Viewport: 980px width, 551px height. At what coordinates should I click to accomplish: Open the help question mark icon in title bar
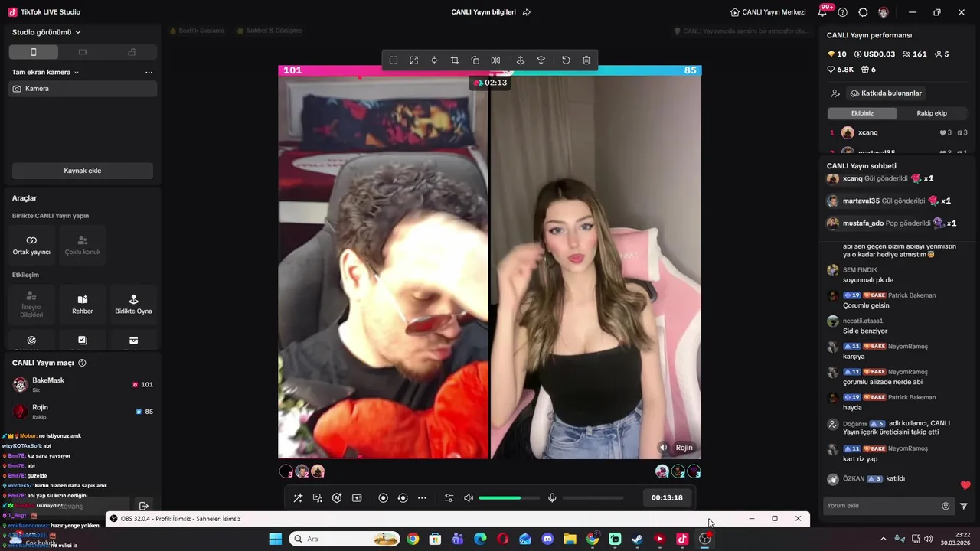point(843,12)
